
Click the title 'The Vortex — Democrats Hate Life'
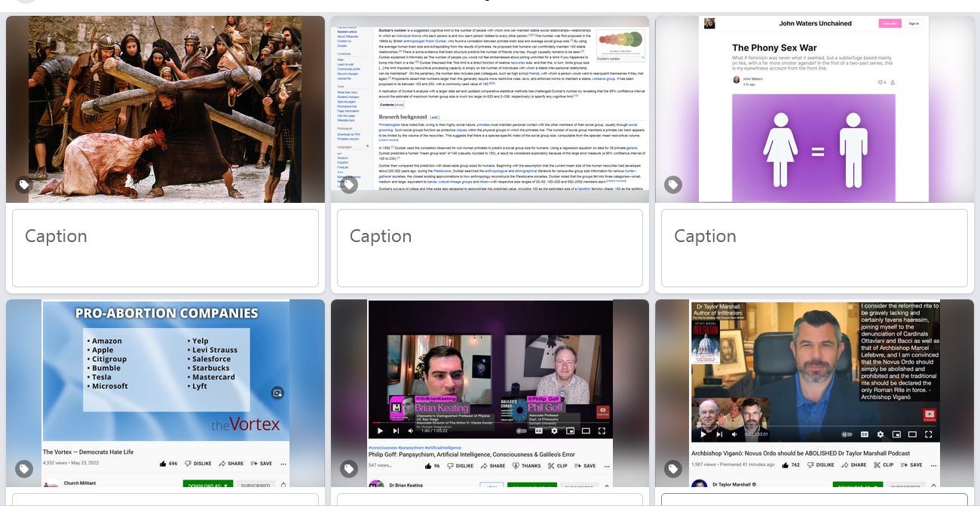coord(88,452)
